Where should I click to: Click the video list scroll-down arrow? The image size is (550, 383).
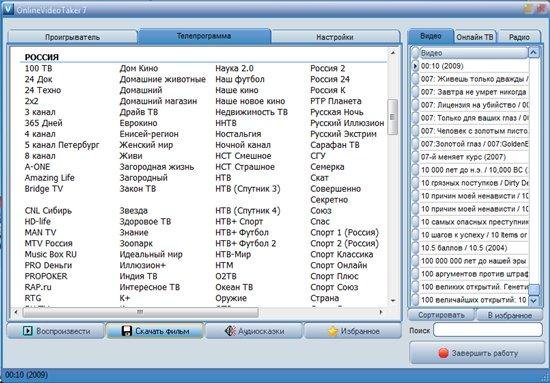point(534,300)
